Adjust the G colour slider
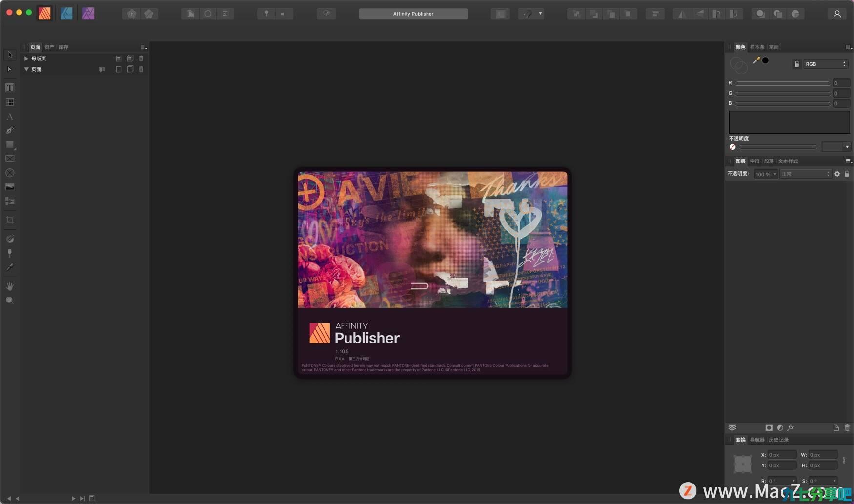854x504 pixels. (783, 93)
